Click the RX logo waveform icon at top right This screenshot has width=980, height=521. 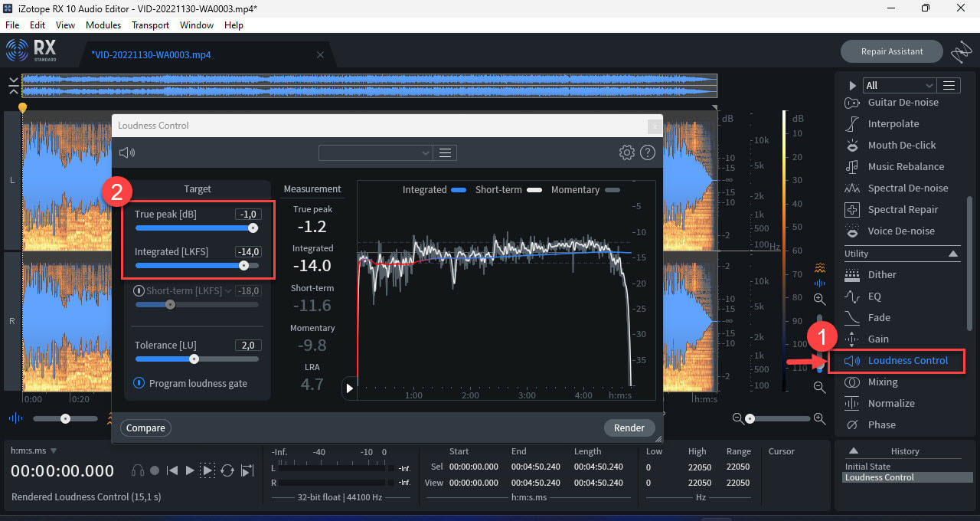(x=961, y=52)
